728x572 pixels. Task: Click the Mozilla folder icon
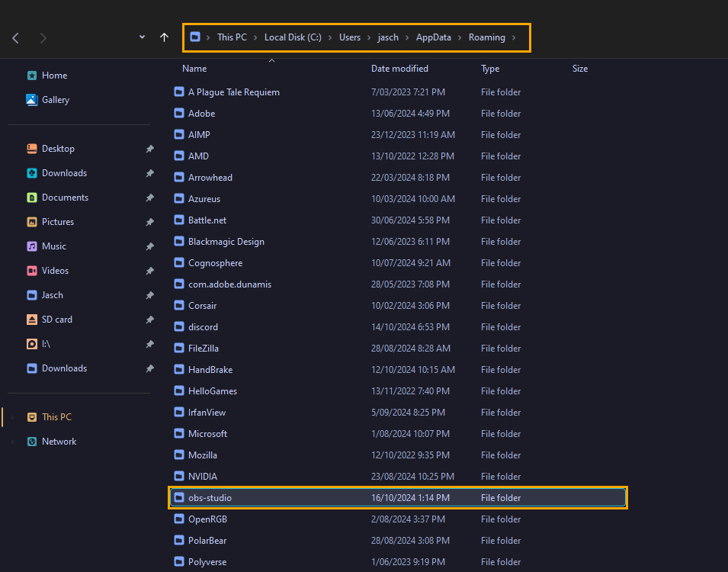[x=179, y=455]
